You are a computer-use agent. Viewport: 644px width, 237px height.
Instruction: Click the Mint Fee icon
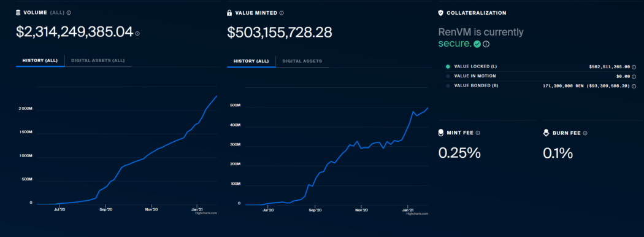coord(441,133)
